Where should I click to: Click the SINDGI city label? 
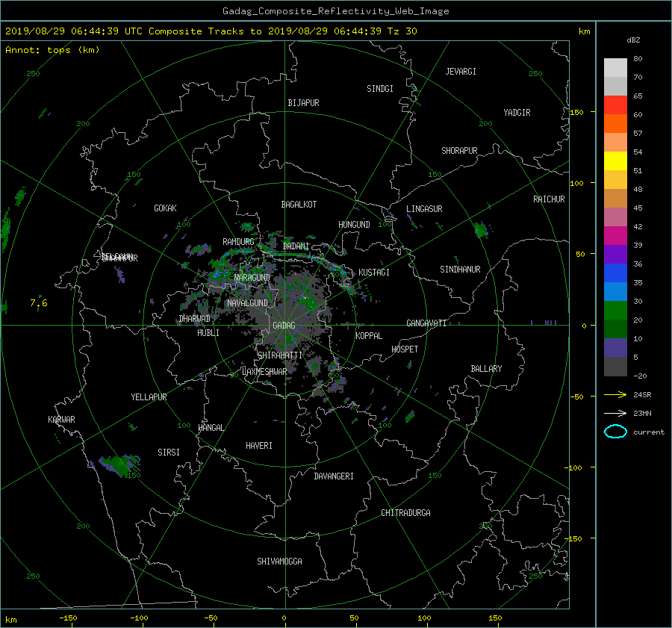coord(380,89)
